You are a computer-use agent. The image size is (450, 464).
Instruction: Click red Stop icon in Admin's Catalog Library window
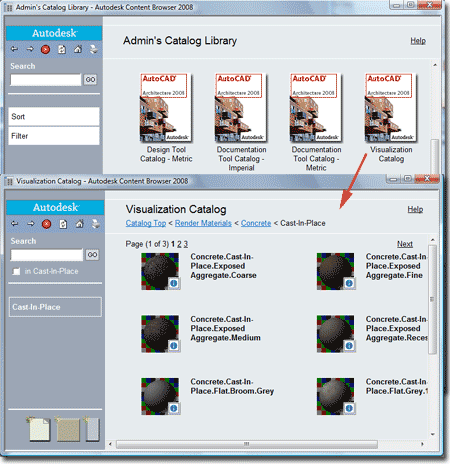(45, 50)
